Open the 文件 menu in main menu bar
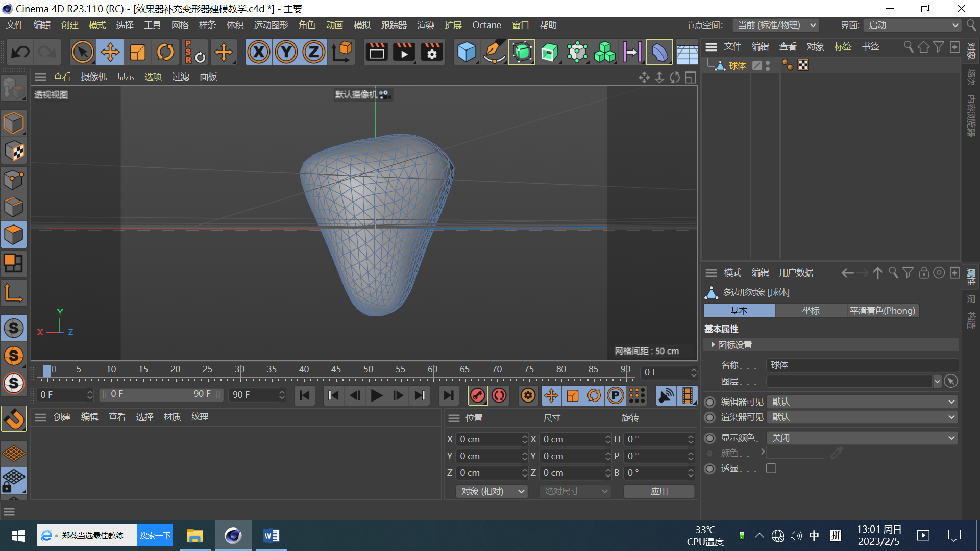 (x=15, y=25)
